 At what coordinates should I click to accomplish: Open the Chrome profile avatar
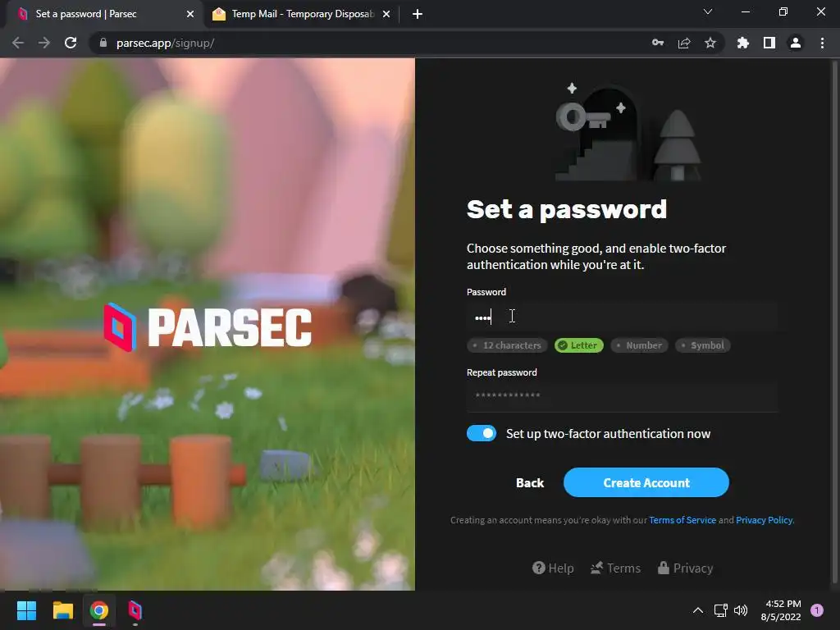point(796,43)
